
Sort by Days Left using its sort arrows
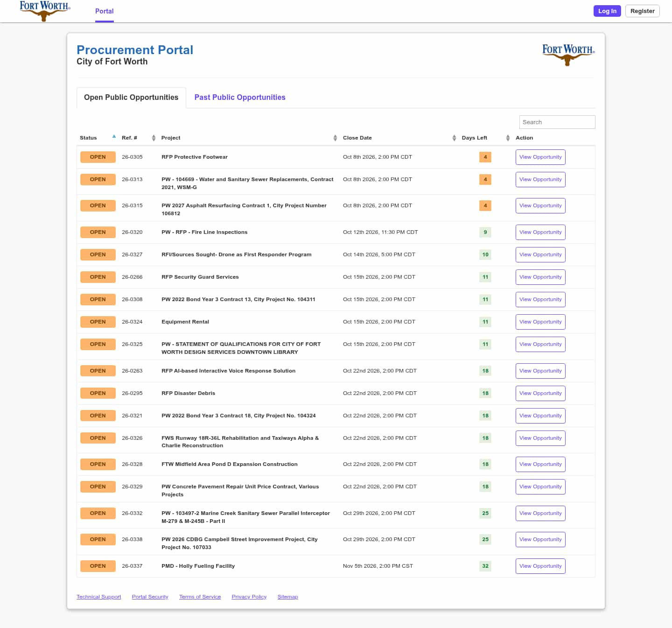508,138
